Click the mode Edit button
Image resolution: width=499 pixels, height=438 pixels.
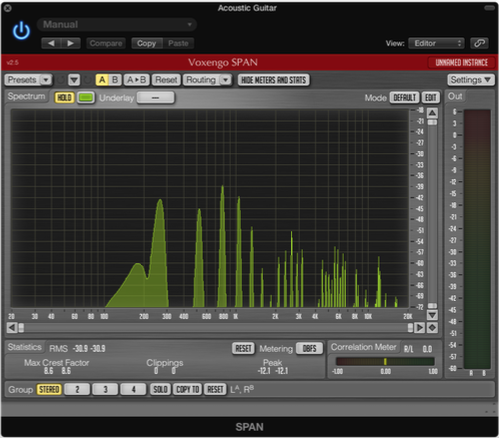click(x=431, y=98)
